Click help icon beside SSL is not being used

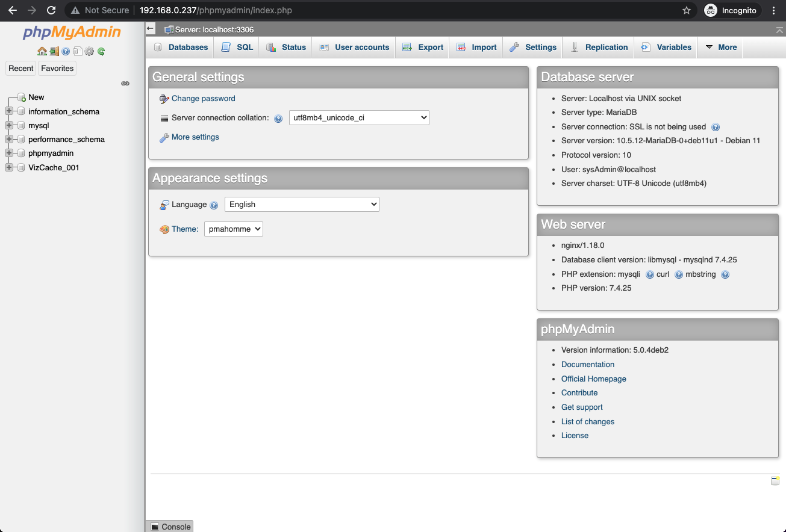(x=716, y=128)
